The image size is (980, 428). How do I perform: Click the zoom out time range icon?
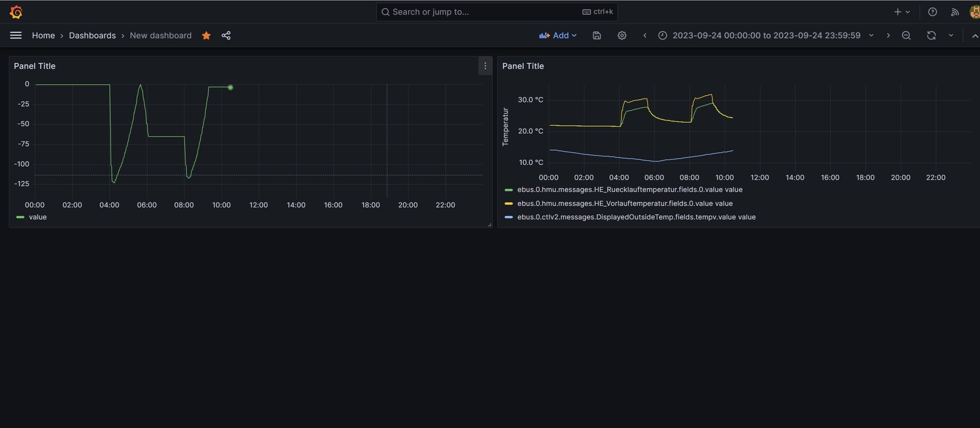click(x=906, y=35)
